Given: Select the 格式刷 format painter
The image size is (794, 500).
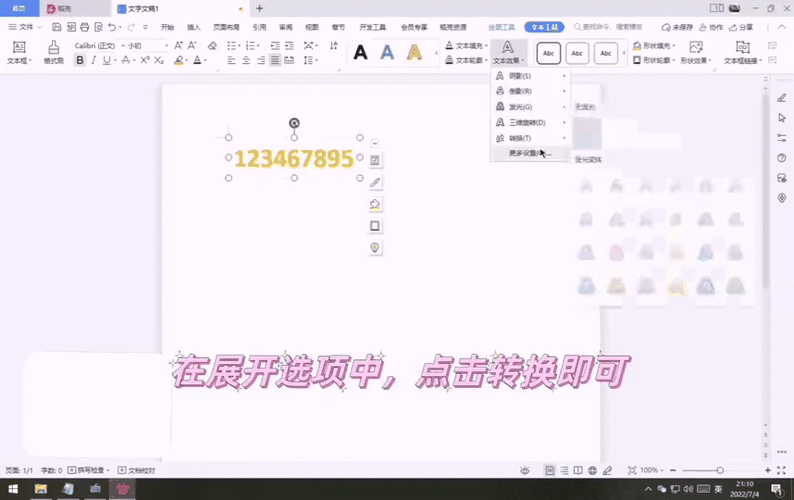Looking at the screenshot, I should pos(53,52).
